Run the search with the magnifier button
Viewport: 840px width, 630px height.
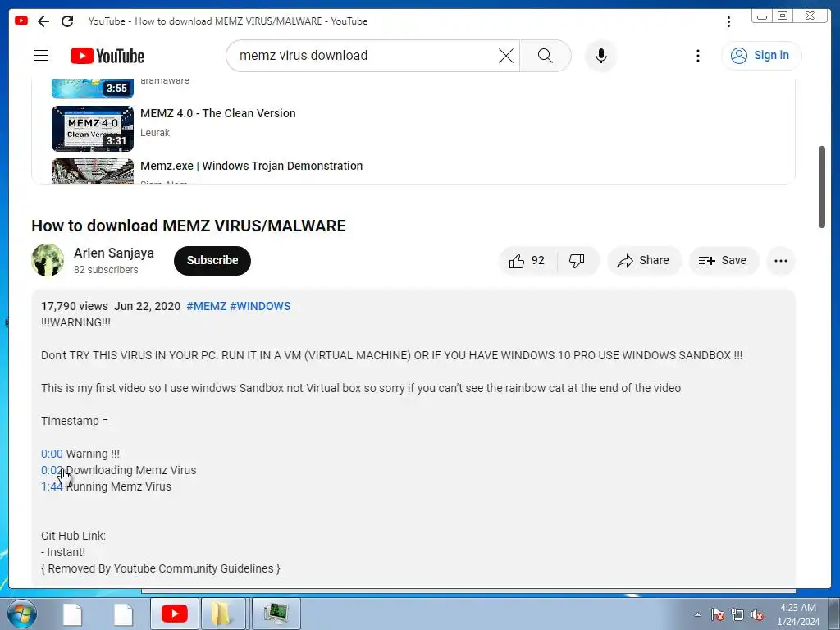tap(546, 56)
